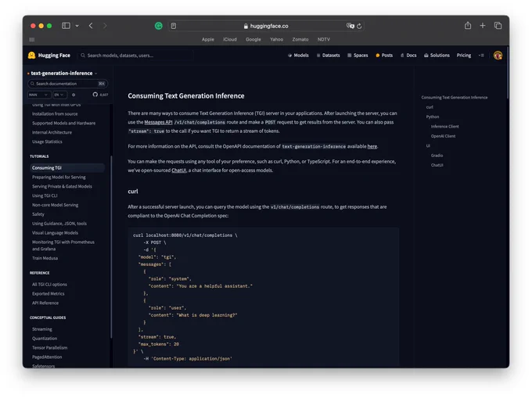Open the Safari sidebar panel icon
This screenshot has height=398, width=532.
[66, 26]
